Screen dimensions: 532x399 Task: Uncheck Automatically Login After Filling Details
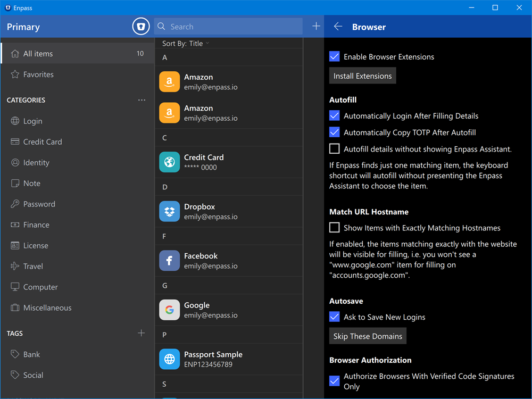pyautogui.click(x=334, y=115)
